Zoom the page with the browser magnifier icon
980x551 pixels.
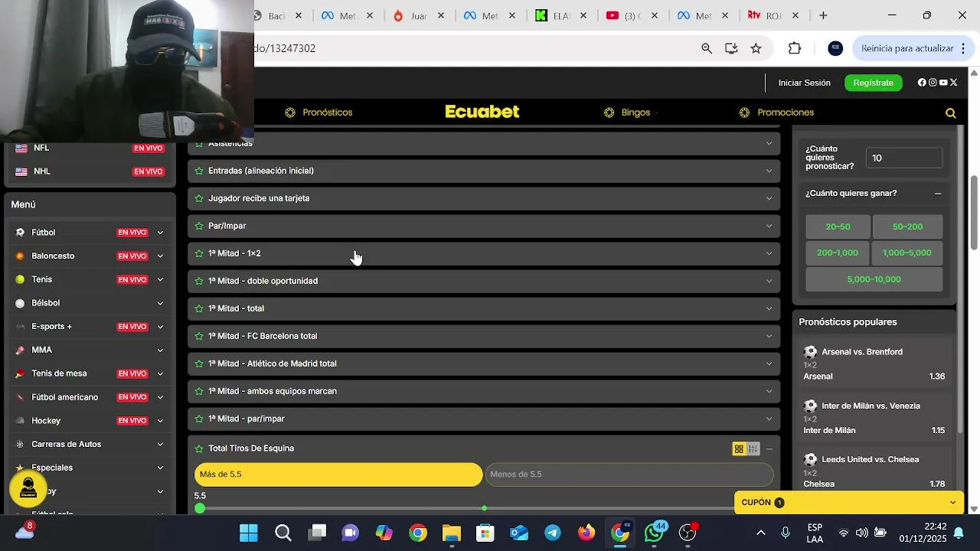click(x=707, y=48)
